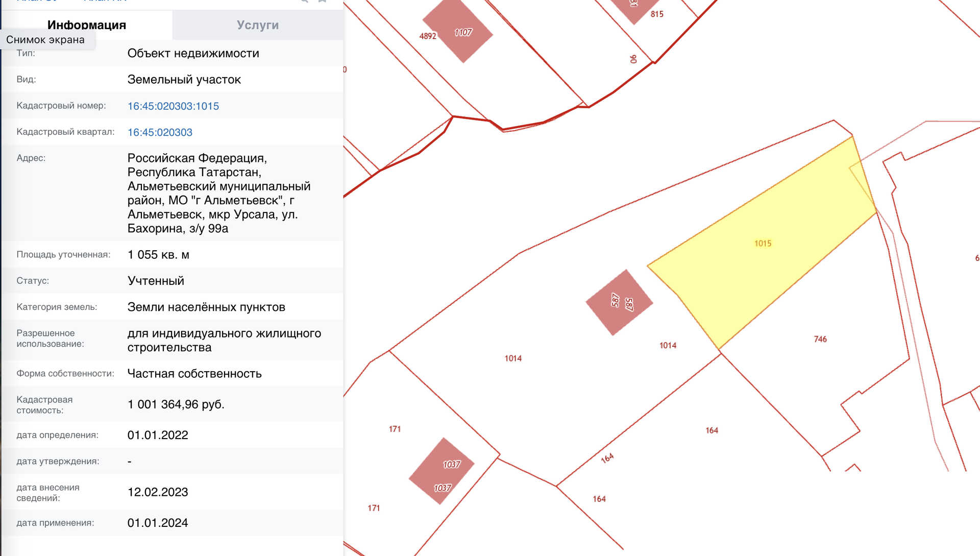Click the parcel 815 label
This screenshot has width=980, height=556.
pos(656,14)
